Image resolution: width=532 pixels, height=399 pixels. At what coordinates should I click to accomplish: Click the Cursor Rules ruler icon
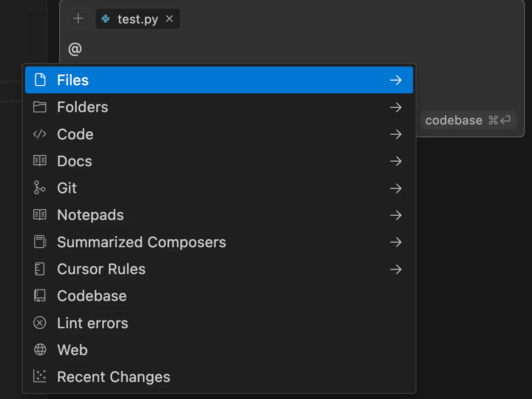40,269
